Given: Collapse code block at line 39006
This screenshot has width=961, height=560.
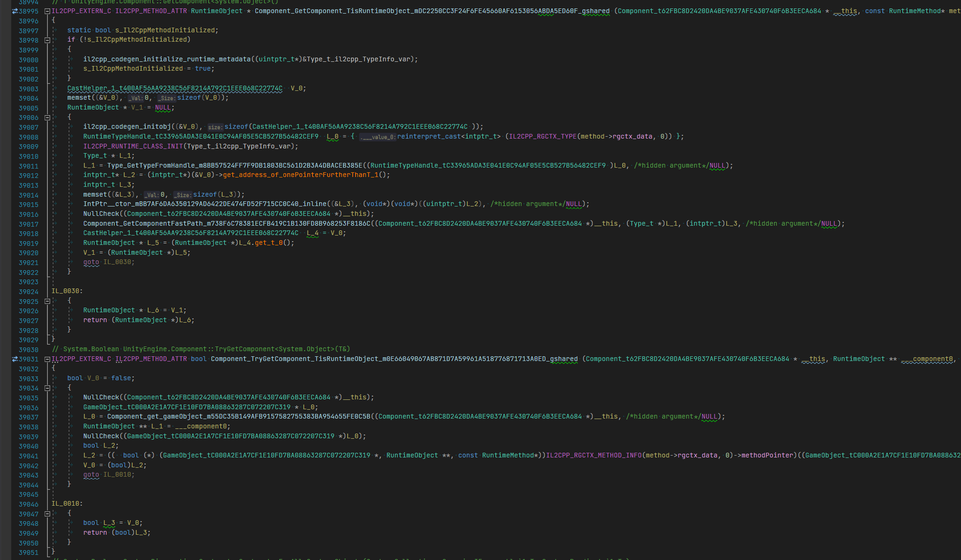Looking at the screenshot, I should (x=47, y=118).
